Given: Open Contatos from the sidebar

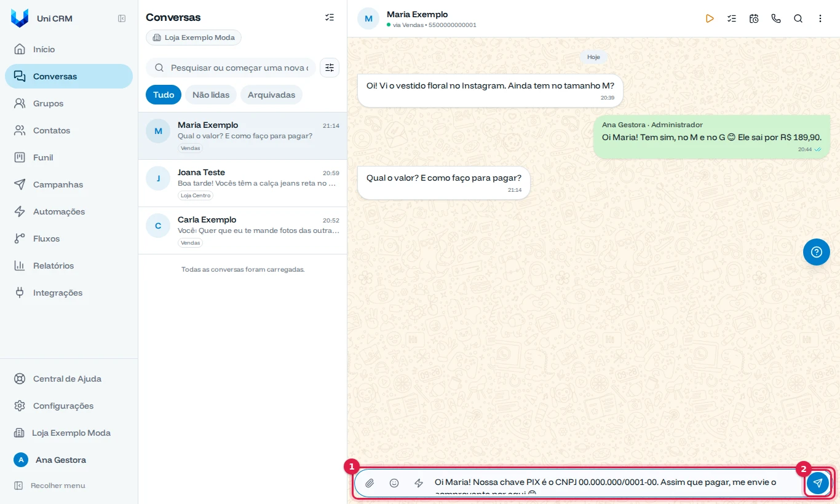Looking at the screenshot, I should (x=69, y=130).
